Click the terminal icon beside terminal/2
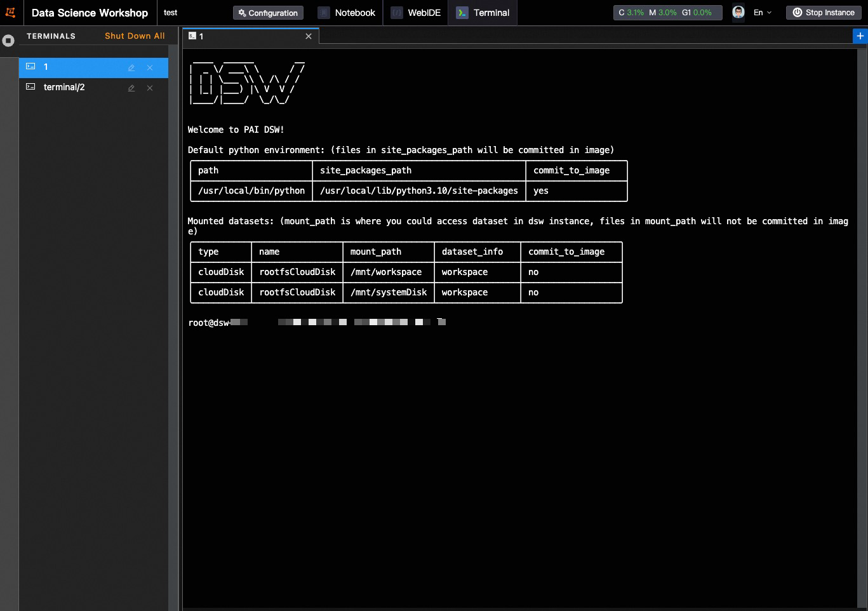 30,87
